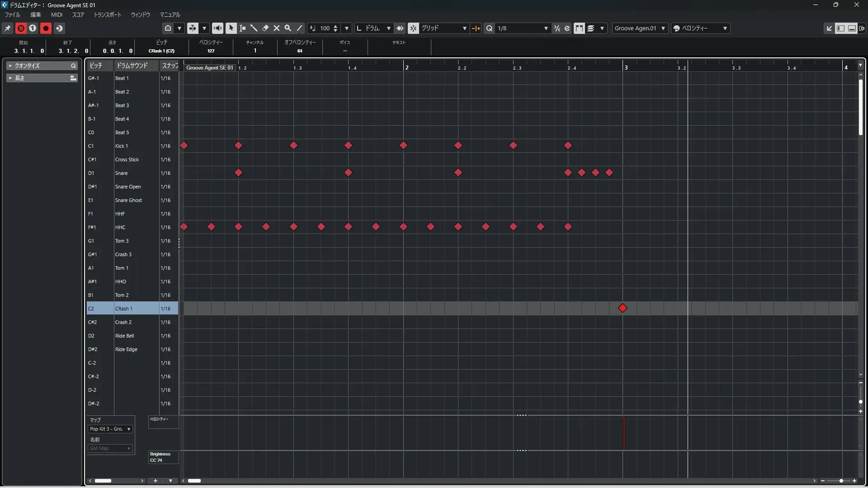Toggle acoustic feedback speaker button
The width and height of the screenshot is (868, 488).
pos(217,28)
